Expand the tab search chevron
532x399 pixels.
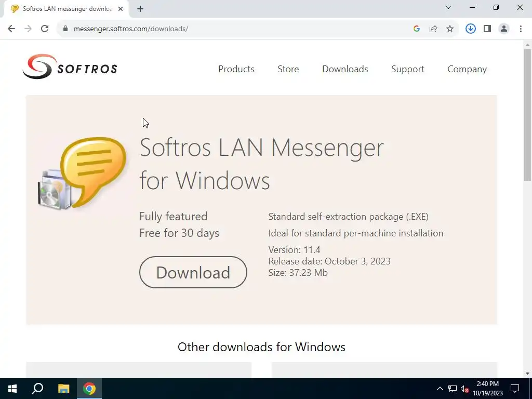coord(448,7)
